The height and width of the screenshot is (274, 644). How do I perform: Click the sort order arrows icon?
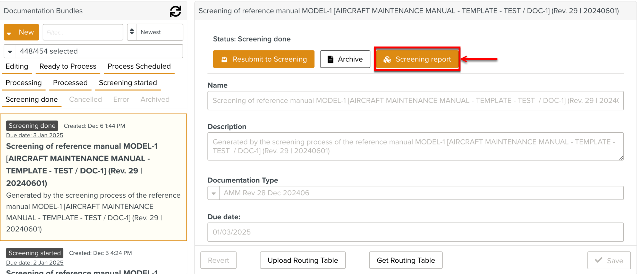pyautogui.click(x=132, y=32)
